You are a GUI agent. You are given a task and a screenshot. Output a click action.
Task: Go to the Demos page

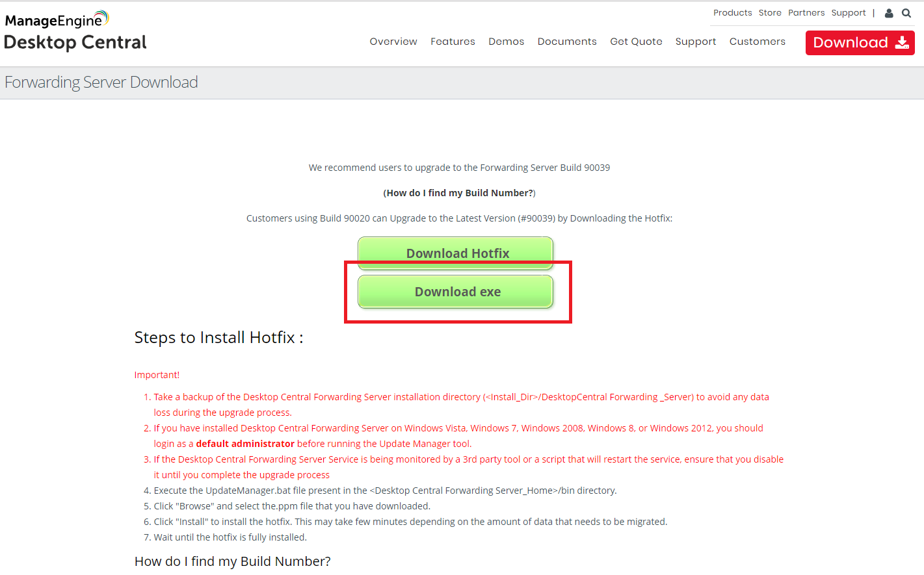506,42
